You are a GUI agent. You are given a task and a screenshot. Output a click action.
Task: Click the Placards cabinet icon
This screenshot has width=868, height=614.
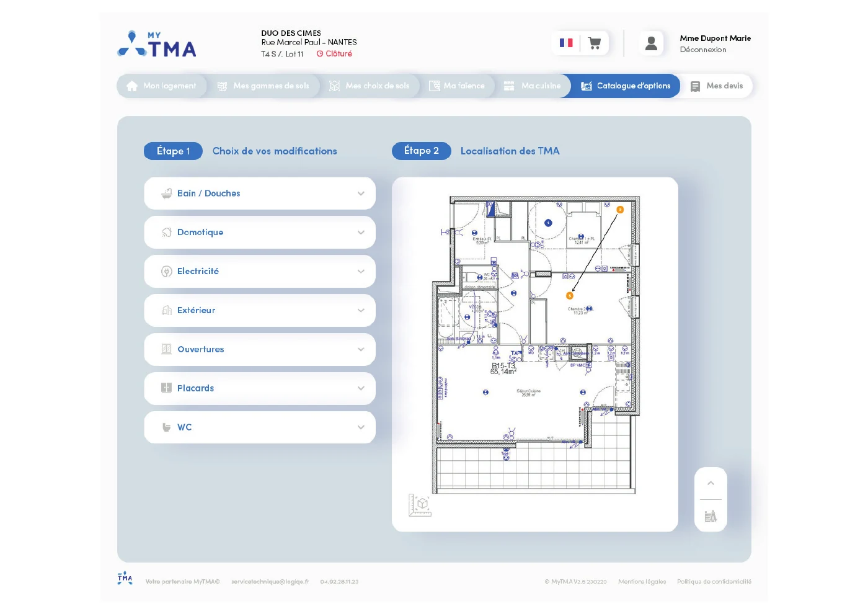pyautogui.click(x=167, y=388)
